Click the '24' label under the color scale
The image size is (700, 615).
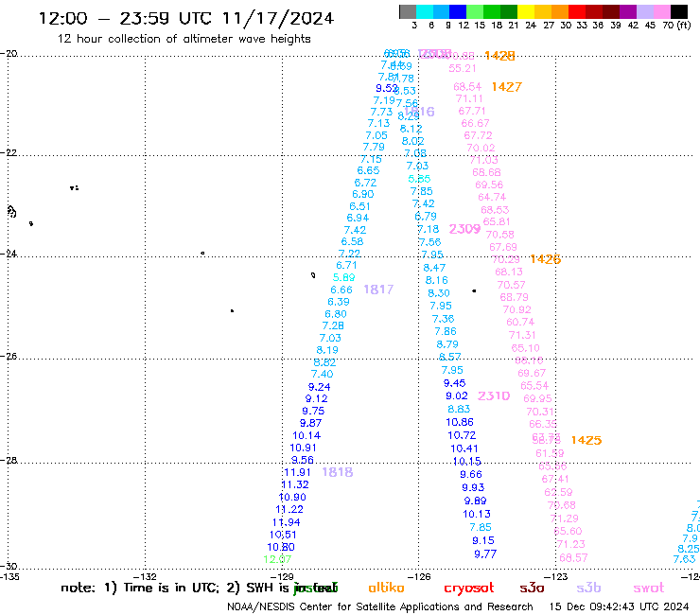point(531,26)
